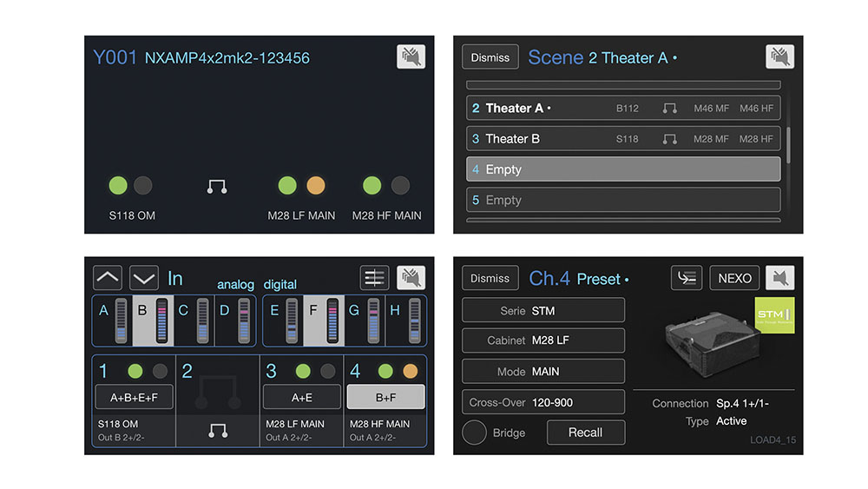Screen dimensions: 868x489
Task: Open the Cabinet M28 LF field
Action: (543, 340)
